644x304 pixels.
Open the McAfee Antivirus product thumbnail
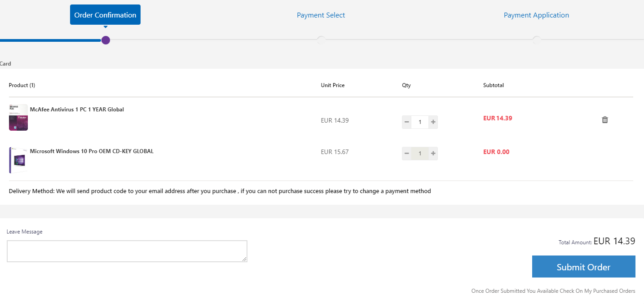pos(18,118)
